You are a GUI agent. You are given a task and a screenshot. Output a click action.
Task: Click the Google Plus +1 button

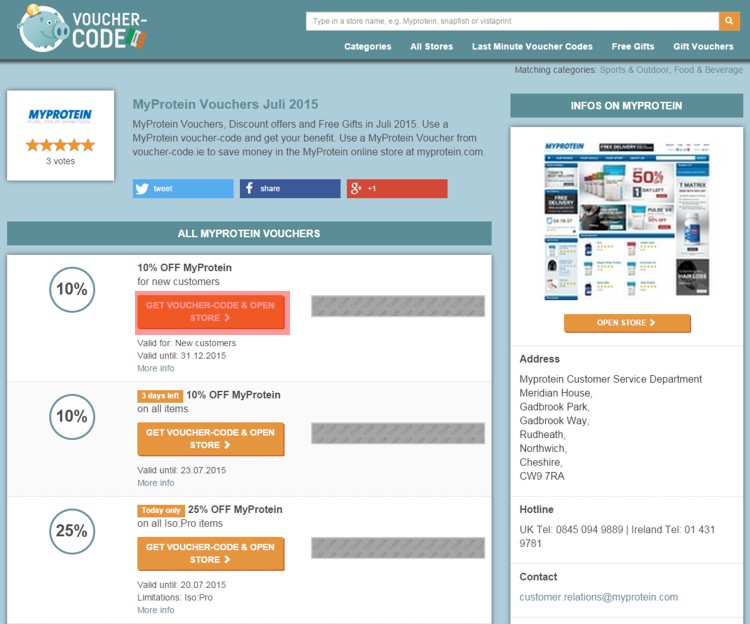tap(397, 188)
